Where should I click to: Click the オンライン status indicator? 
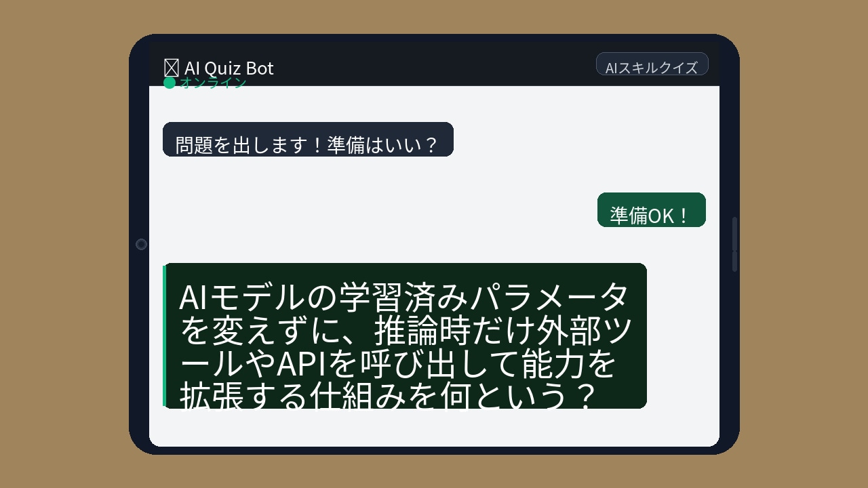point(212,83)
